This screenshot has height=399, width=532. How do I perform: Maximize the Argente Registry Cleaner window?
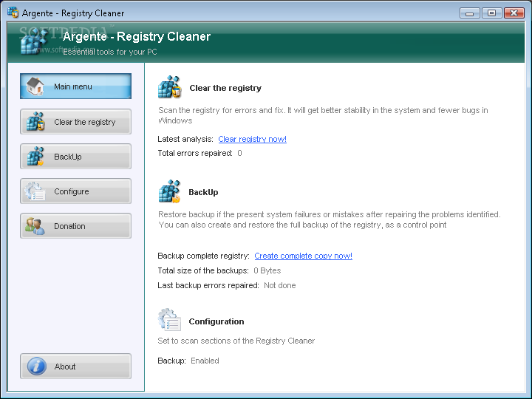point(491,13)
